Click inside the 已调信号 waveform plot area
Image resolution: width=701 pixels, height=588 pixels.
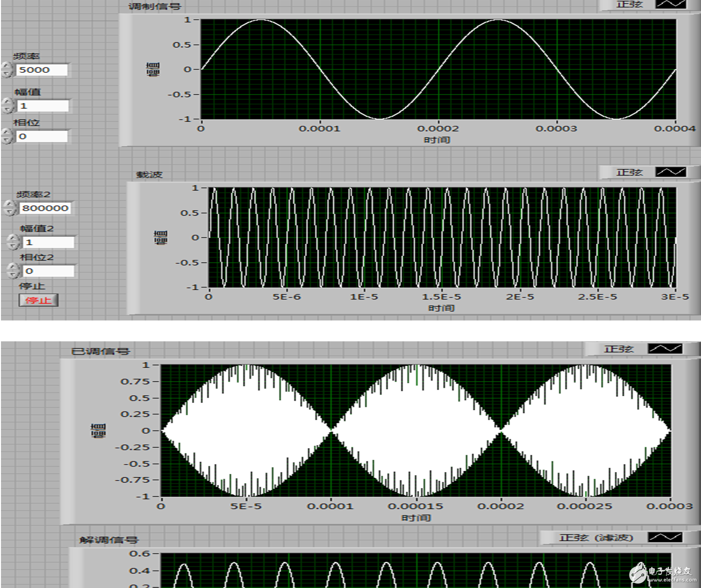[416, 431]
